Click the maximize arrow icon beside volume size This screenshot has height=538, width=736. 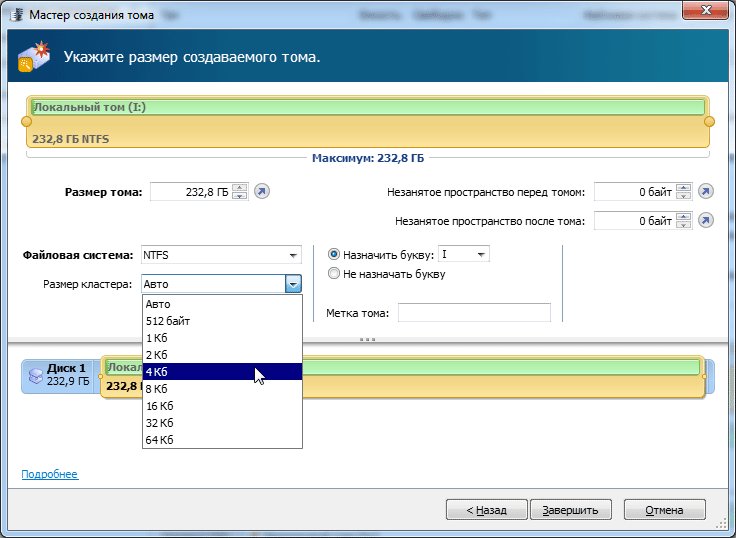click(x=262, y=192)
